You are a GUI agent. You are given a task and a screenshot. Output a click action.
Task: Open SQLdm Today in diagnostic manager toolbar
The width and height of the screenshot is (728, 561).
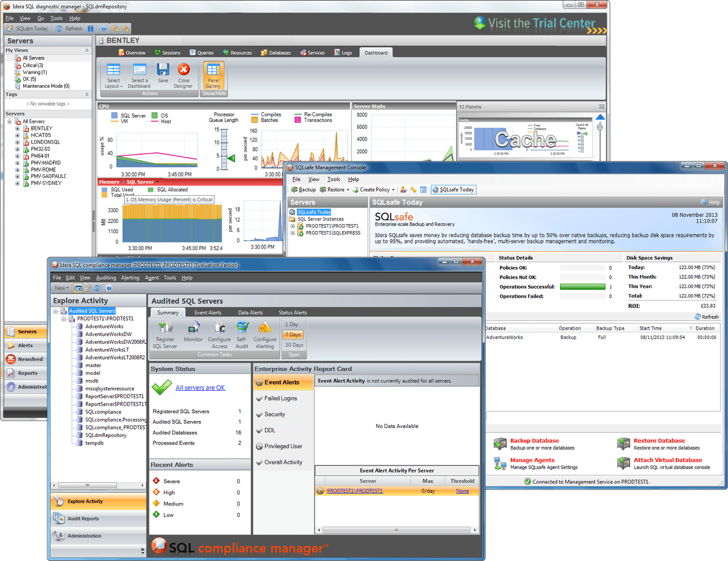[27, 28]
